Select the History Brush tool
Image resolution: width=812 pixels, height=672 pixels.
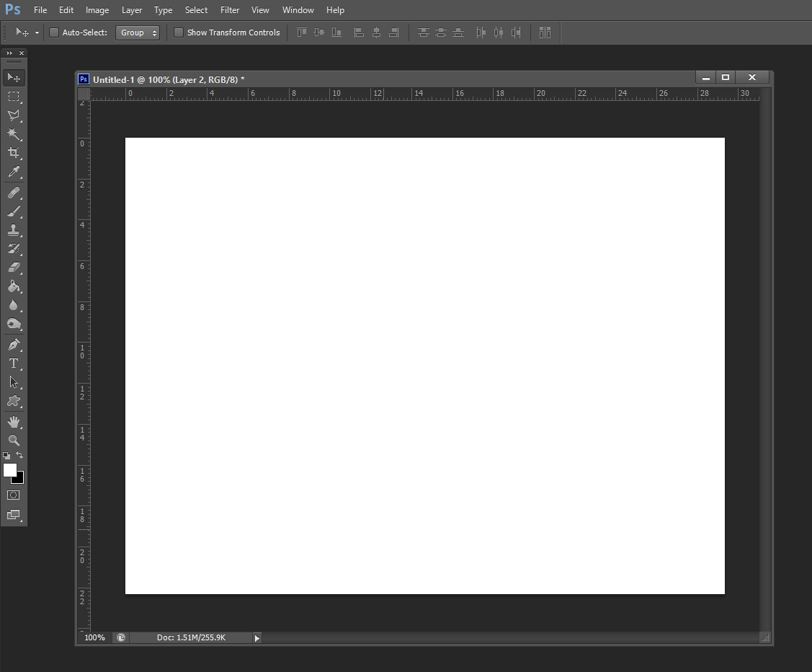pos(14,249)
